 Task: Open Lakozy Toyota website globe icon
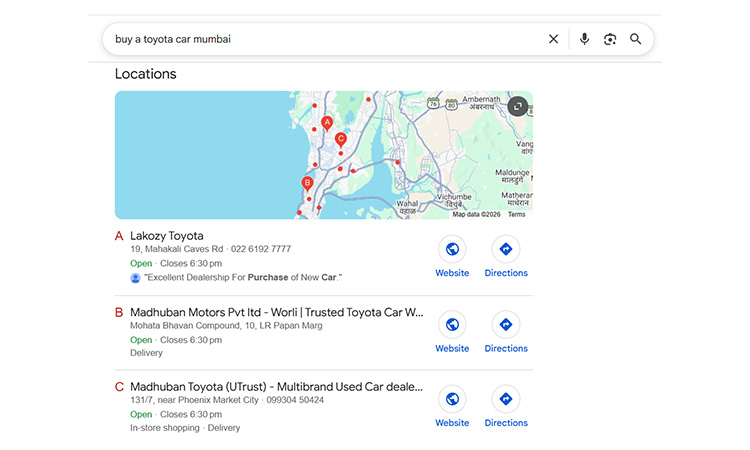pos(452,249)
